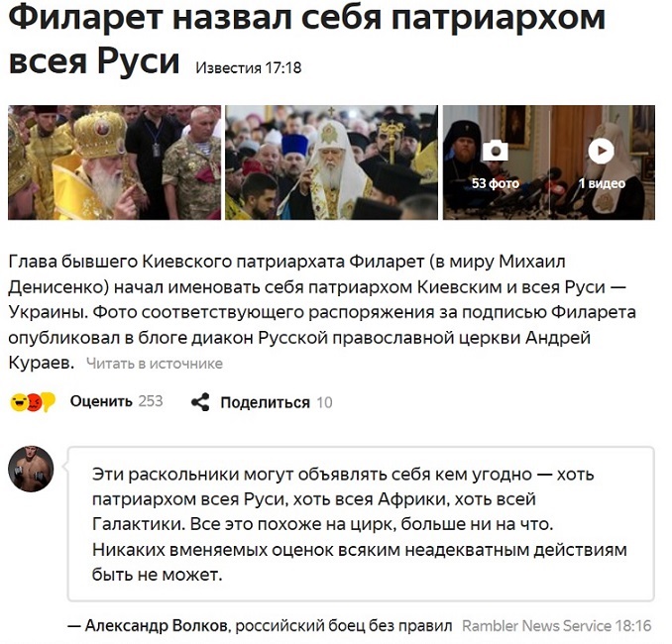Screen dimensions: 672x644
Task: Select the laughing emoji reaction
Action: (x=19, y=402)
